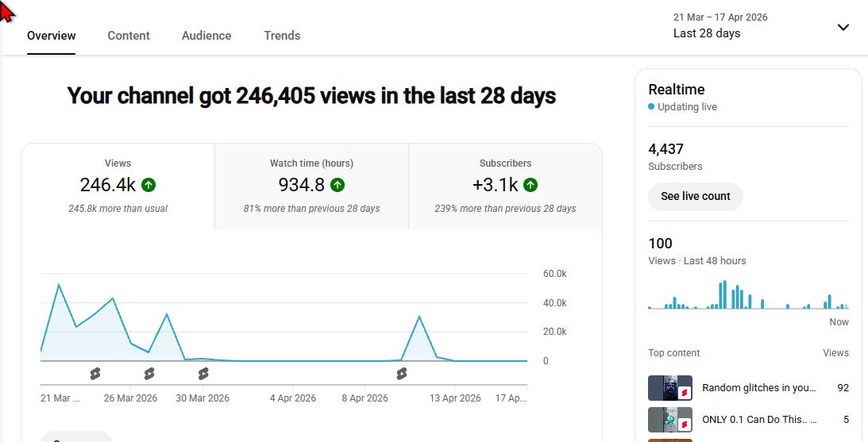
Task: Open the ONLY 0.1 Can Do This thumbnail
Action: point(669,420)
